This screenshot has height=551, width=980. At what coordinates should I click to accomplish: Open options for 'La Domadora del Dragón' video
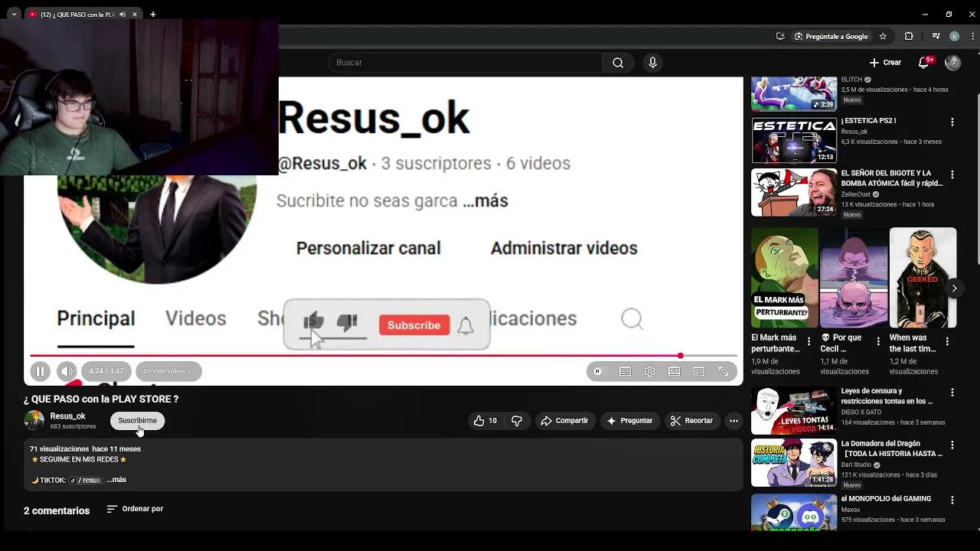pyautogui.click(x=952, y=445)
